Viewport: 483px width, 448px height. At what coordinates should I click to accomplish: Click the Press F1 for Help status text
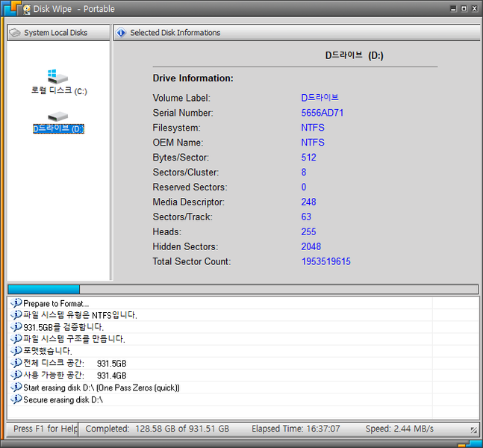click(x=45, y=429)
